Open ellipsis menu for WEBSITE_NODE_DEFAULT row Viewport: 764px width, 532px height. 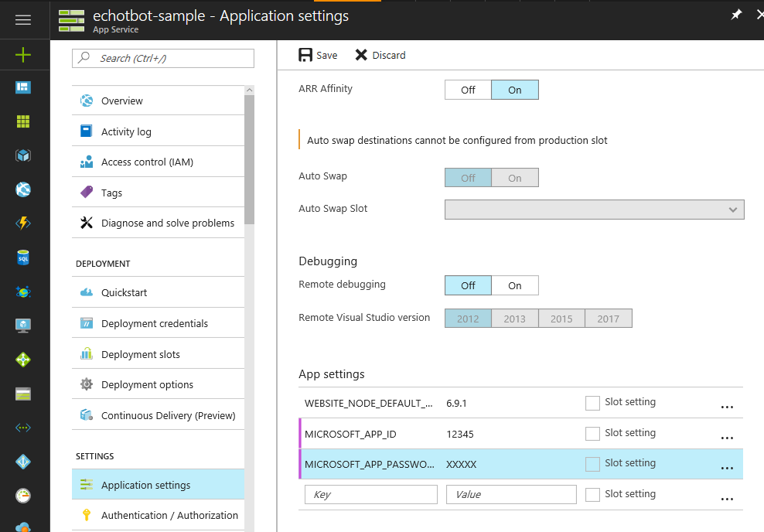tap(727, 407)
